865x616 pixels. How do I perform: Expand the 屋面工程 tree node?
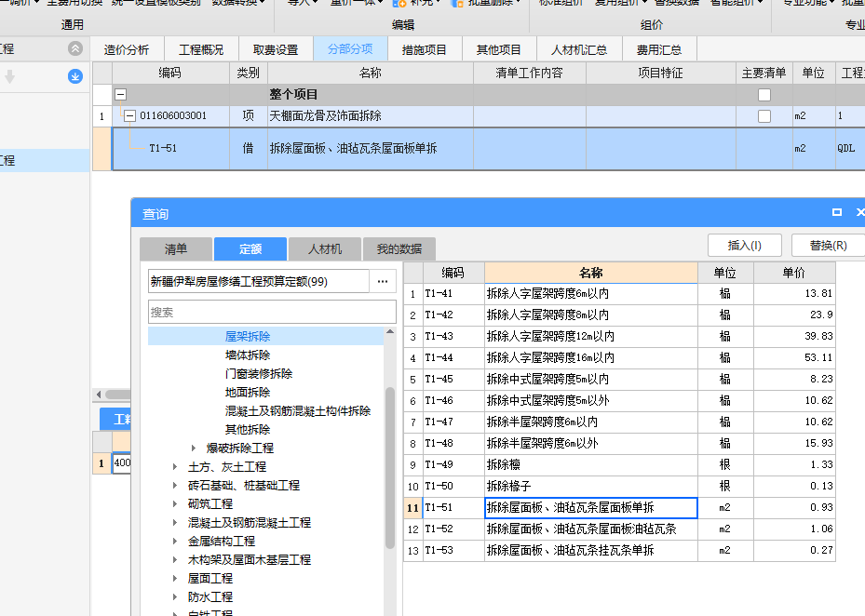click(175, 578)
